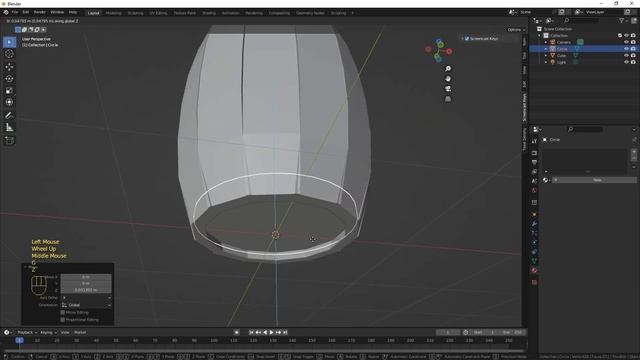Open the Material properties tab
This screenshot has height=360, width=640.
[534, 270]
